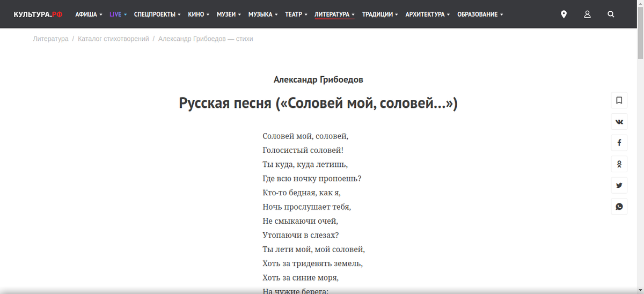Click the line "Хоть за синие моря,"

[301, 277]
